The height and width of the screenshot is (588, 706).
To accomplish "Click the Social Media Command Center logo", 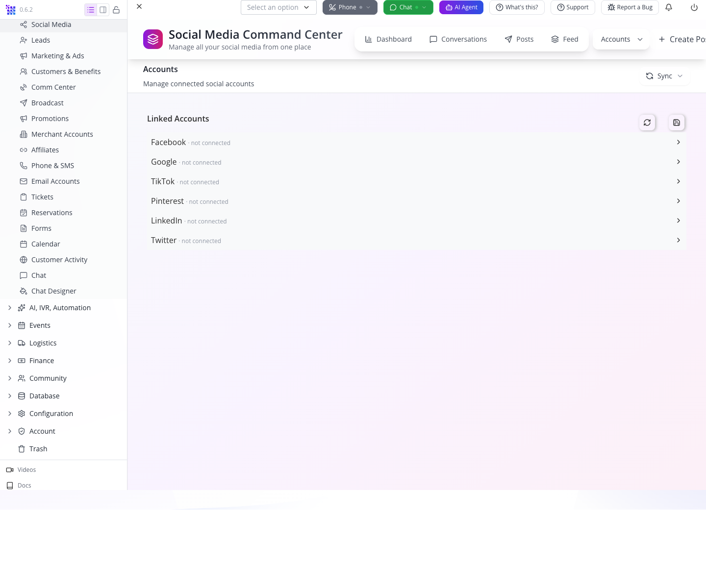I will [x=153, y=39].
